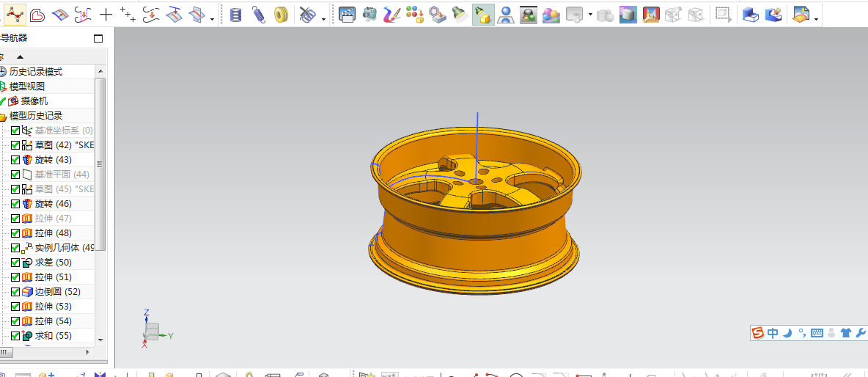Open the red curtain stage wrench icon
868x377 pixels.
[x=650, y=15]
